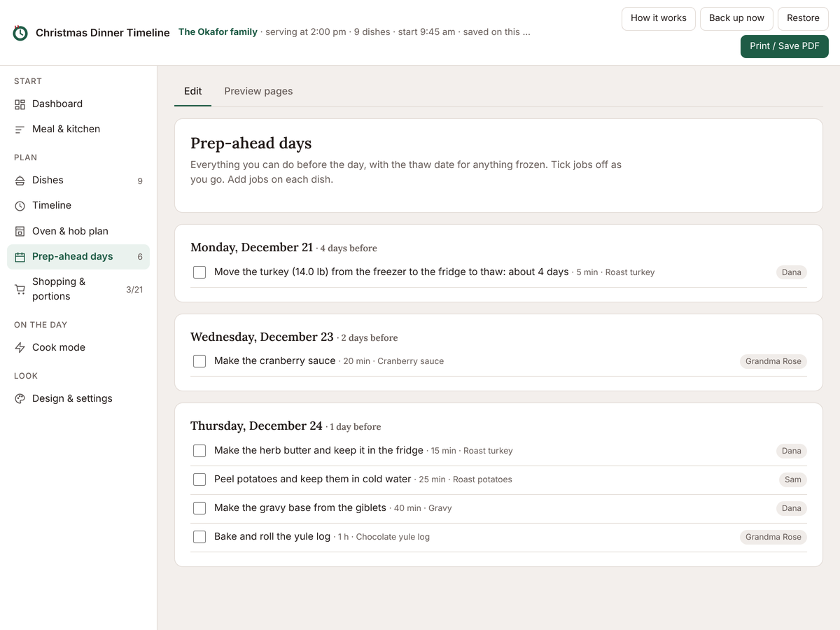Click the Dishes count badge 9
The image size is (840, 630).
140,181
